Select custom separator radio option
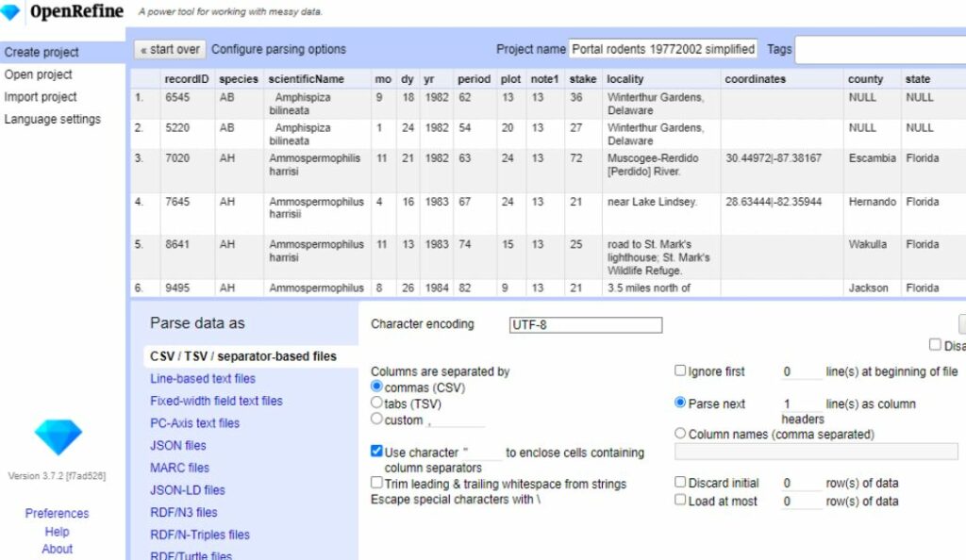 click(376, 419)
